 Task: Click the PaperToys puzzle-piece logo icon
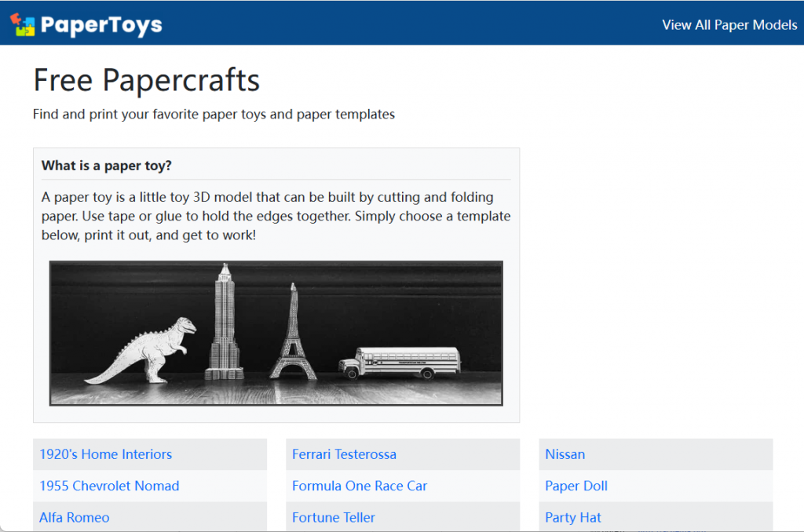24,24
